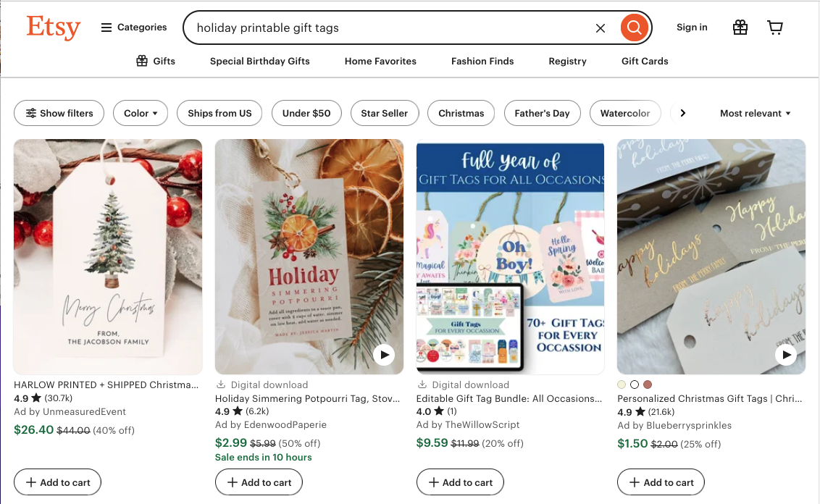
Task: Click Sign in
Action: point(691,28)
